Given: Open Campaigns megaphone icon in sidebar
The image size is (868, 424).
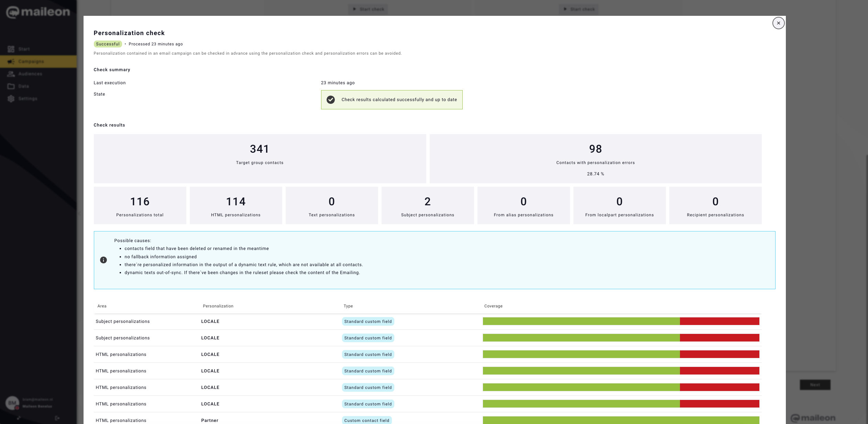Looking at the screenshot, I should pos(11,62).
